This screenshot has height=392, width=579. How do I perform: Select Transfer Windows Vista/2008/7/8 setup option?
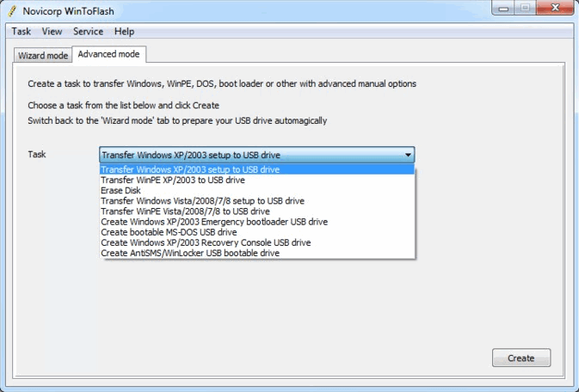pos(202,201)
